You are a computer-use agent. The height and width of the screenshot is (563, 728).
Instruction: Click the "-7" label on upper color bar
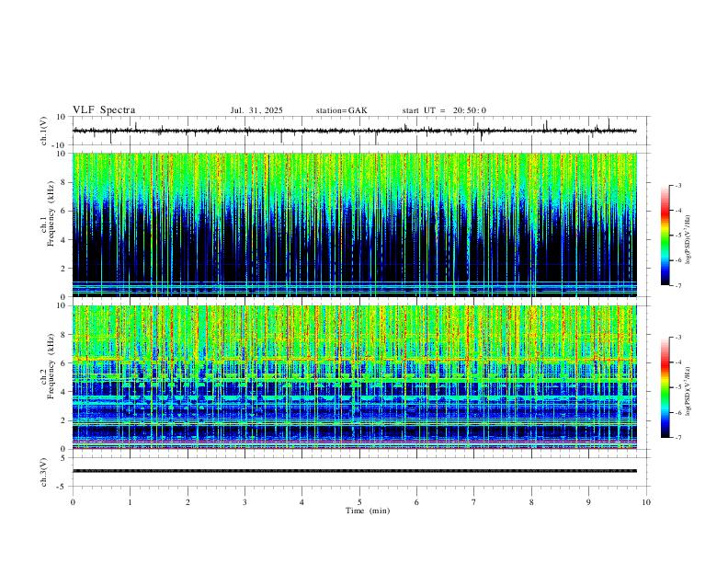tap(678, 285)
